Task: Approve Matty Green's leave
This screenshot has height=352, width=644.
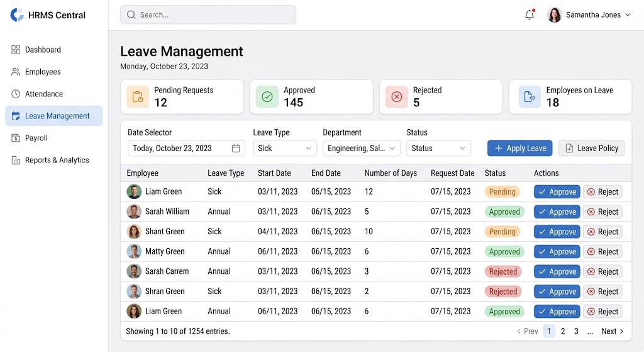Action: tap(557, 252)
